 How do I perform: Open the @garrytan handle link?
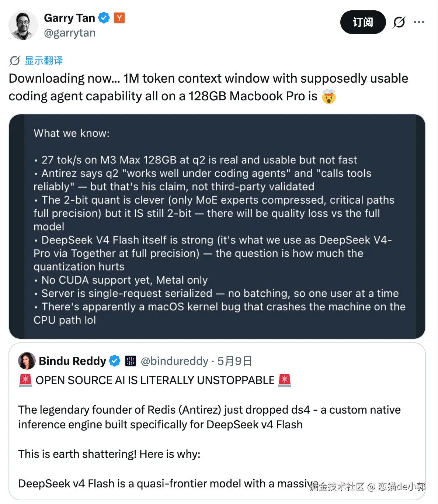(x=70, y=33)
